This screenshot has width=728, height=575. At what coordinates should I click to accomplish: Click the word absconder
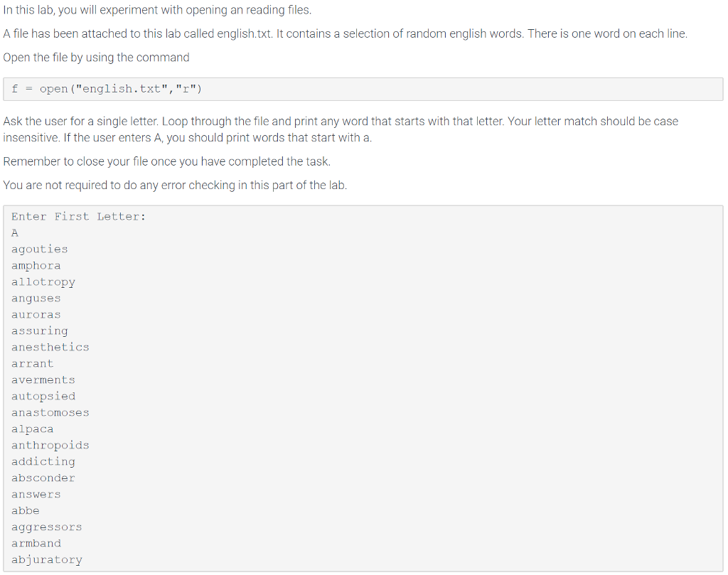tap(43, 478)
